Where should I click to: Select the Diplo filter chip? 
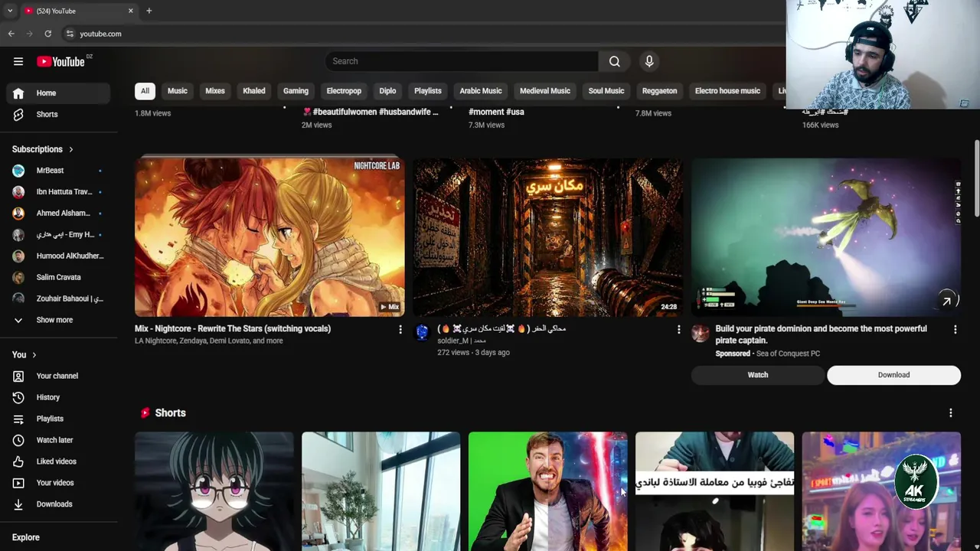387,91
